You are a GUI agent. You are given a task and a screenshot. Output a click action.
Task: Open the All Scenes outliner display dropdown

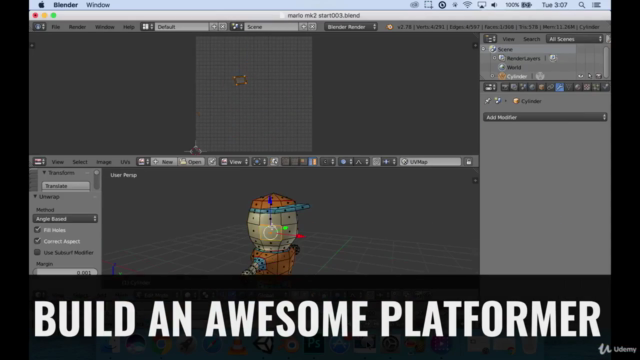pos(575,39)
